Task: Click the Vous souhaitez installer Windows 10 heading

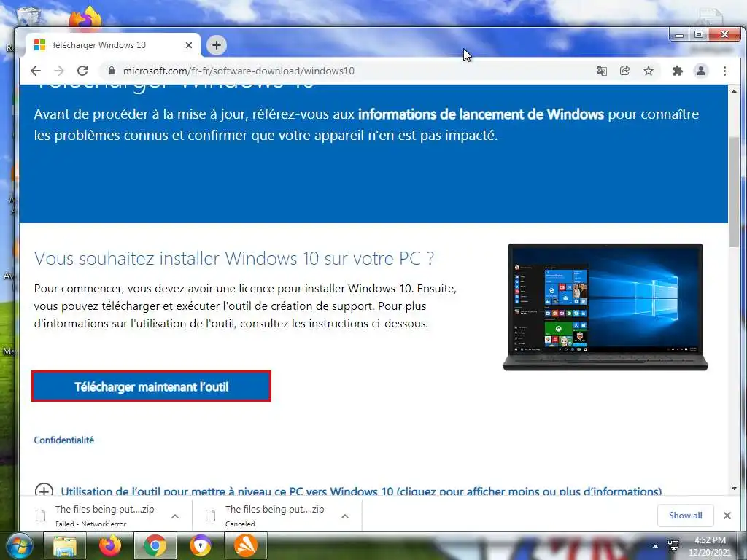Action: click(234, 258)
